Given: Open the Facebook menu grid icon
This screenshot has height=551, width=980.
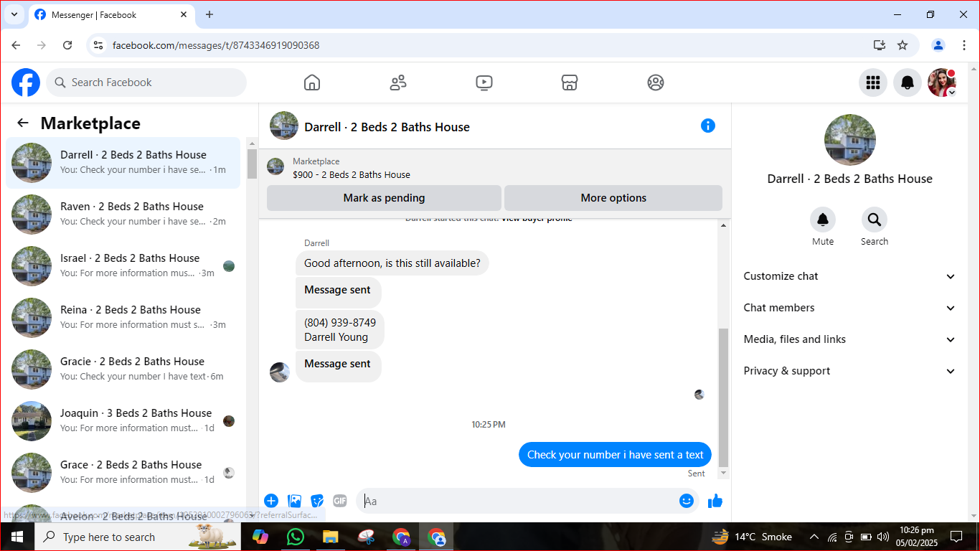Looking at the screenshot, I should (x=873, y=83).
